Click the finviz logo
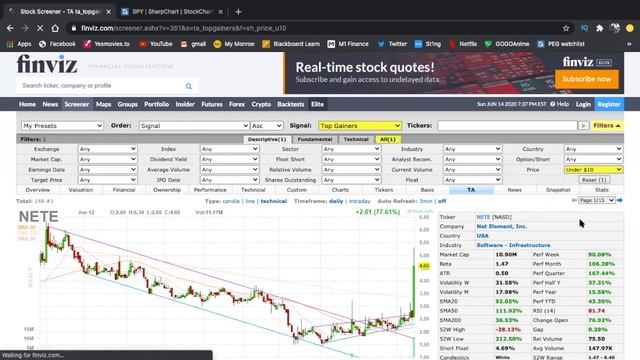The width and height of the screenshot is (640, 360). coord(47,64)
